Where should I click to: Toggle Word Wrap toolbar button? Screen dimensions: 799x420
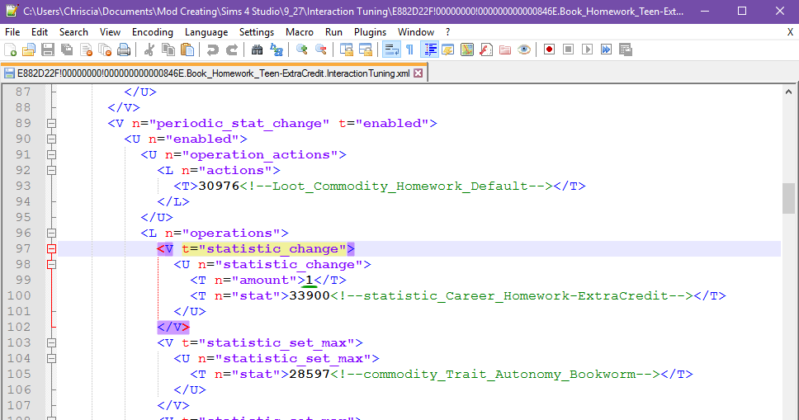(392, 49)
